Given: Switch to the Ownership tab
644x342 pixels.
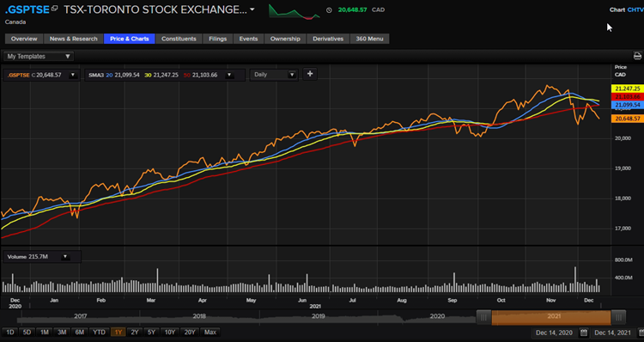Looking at the screenshot, I should (x=285, y=39).
